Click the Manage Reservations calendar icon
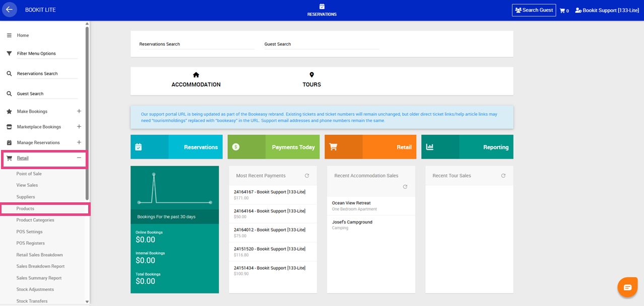 click(9, 142)
